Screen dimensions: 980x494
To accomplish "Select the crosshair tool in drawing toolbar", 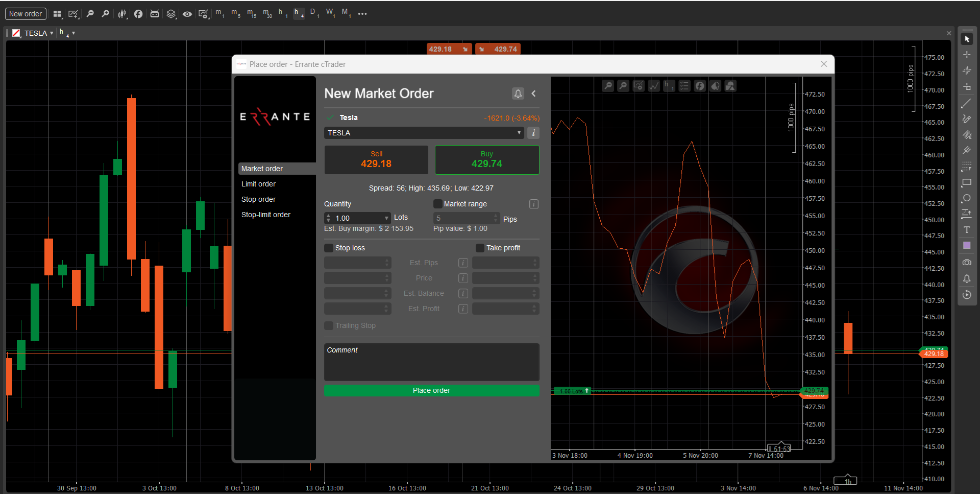I will click(967, 55).
